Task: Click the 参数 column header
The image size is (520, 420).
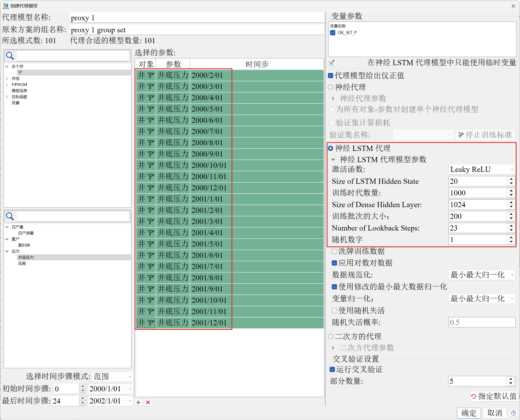Action: (173, 64)
